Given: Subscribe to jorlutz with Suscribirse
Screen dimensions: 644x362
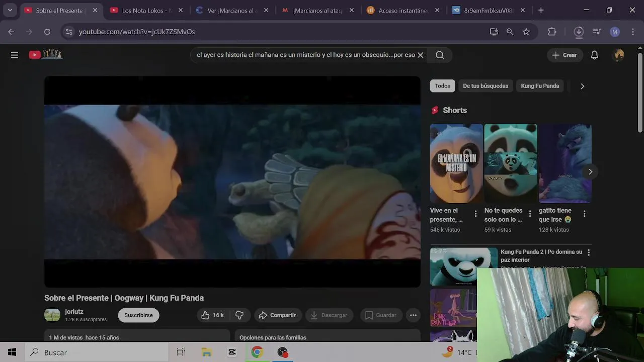Looking at the screenshot, I should point(138,315).
